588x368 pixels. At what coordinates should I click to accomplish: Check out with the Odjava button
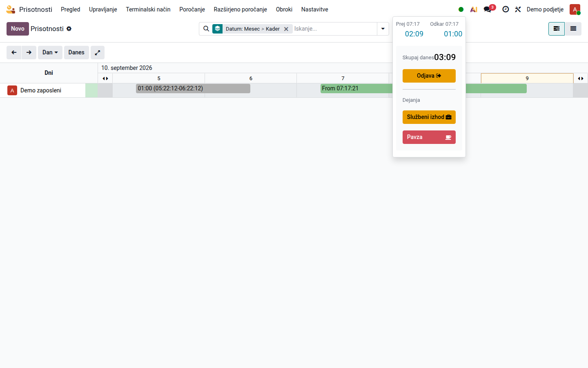(x=429, y=76)
